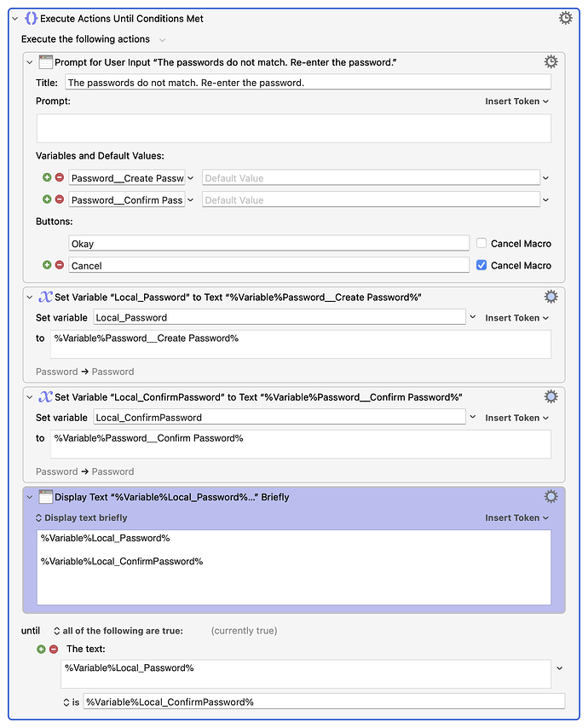This screenshot has width=588, height=728.
Task: Open gear menu of Display Text Briefly action
Action: (x=551, y=496)
